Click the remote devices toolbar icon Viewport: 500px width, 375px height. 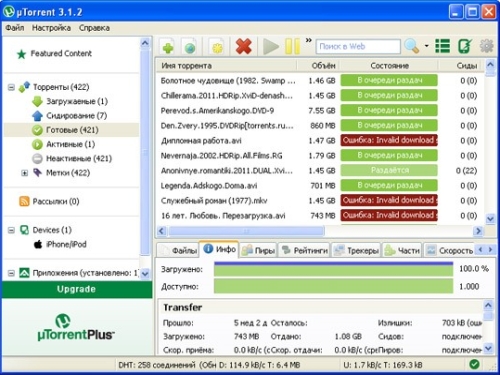(x=465, y=46)
